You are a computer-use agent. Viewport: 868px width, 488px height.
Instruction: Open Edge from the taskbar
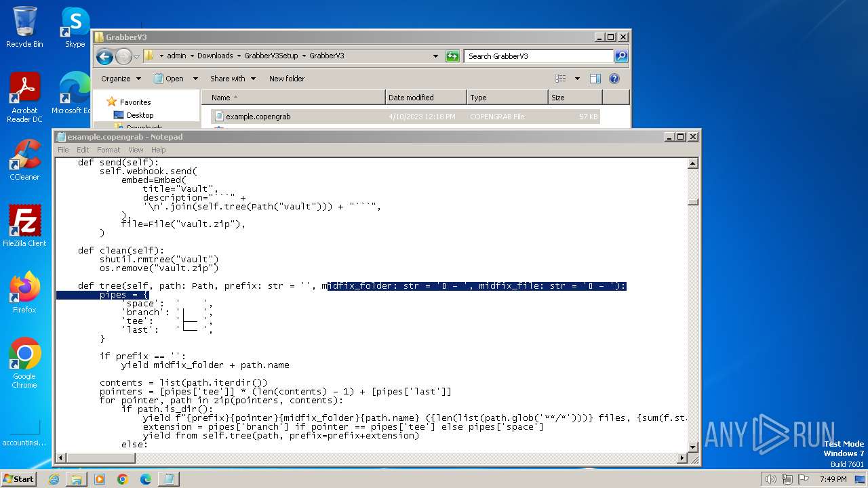145,479
